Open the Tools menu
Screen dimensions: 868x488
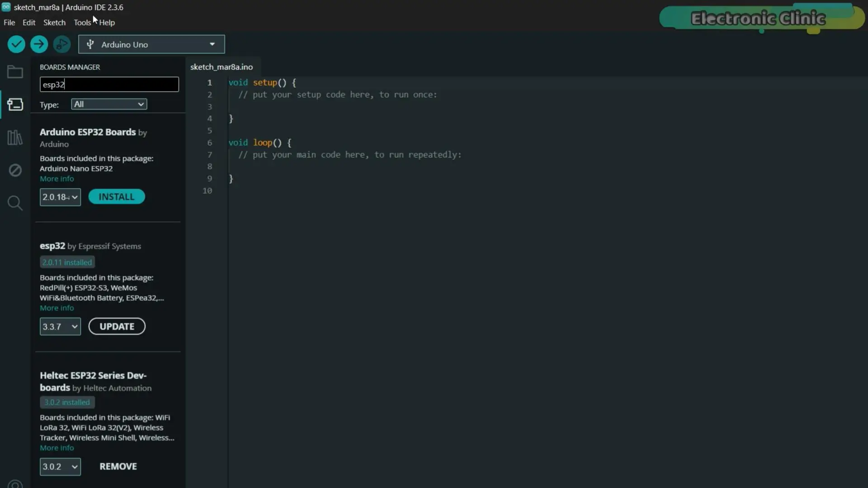pos(82,23)
